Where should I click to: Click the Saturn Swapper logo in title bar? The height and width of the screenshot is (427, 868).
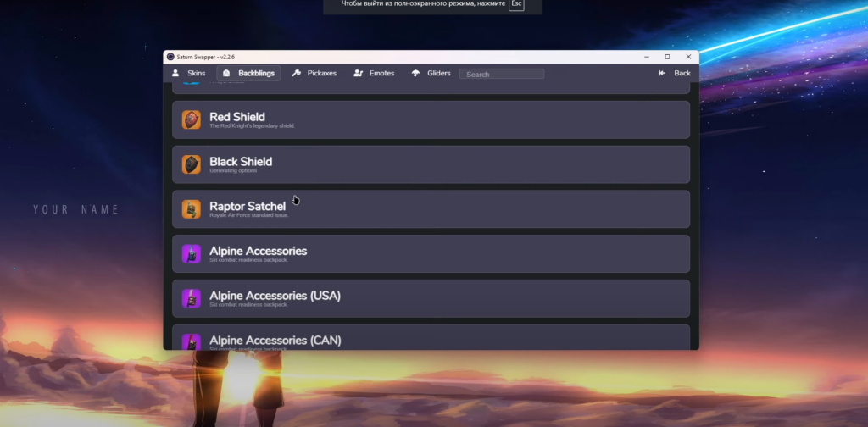(x=170, y=57)
